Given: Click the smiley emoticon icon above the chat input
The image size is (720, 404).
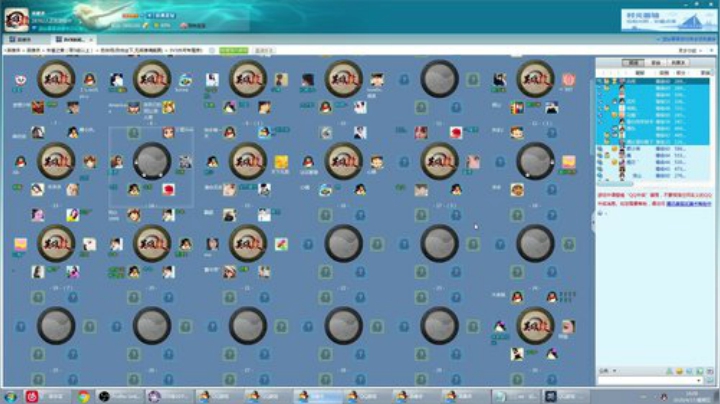Looking at the screenshot, I should coord(679,371).
